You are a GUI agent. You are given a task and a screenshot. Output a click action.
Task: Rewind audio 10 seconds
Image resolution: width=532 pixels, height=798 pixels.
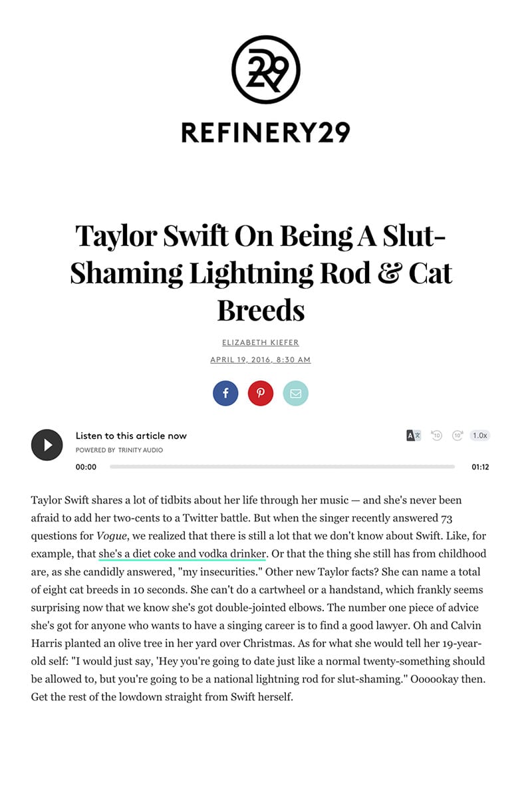(436, 436)
